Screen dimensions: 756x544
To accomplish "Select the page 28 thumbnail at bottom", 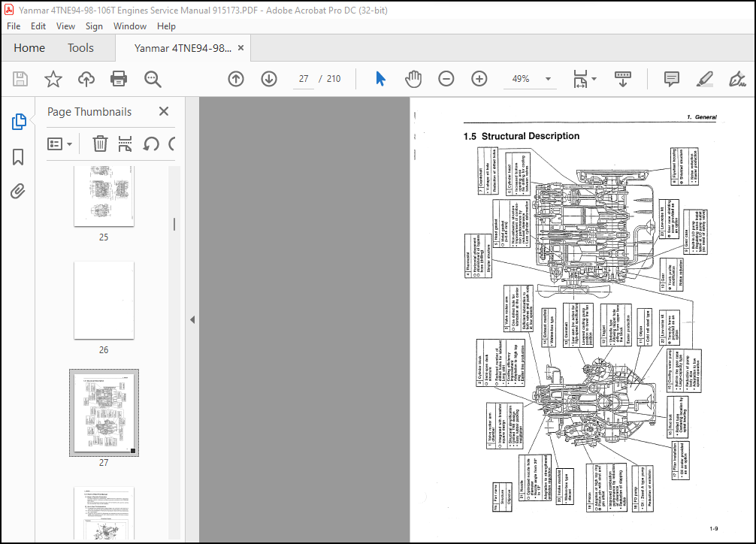I will click(x=104, y=513).
